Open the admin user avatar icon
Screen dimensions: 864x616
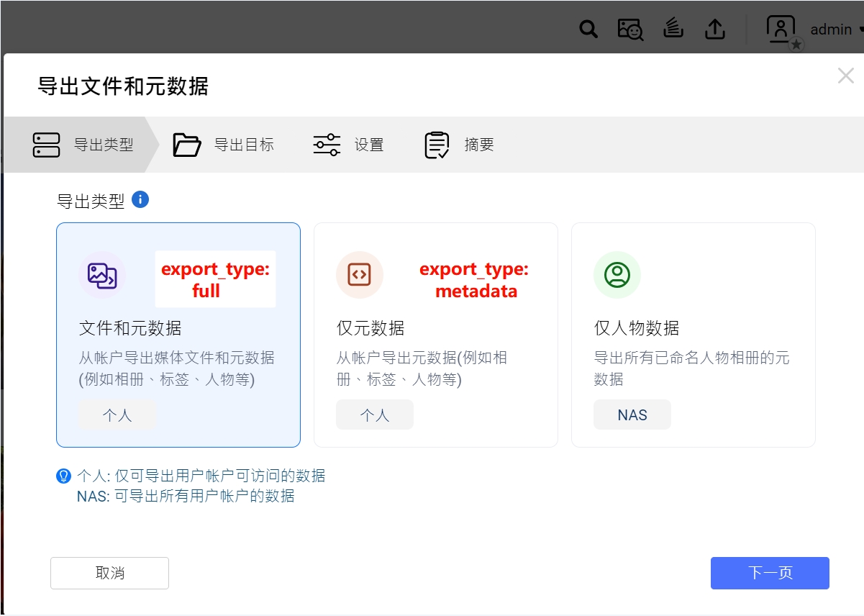[x=781, y=30]
